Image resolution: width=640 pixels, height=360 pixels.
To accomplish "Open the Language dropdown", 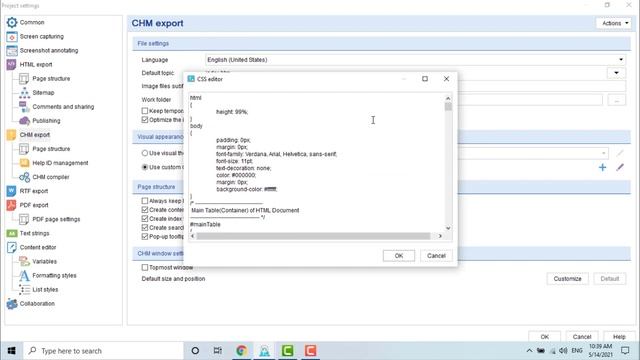I will pos(415,60).
